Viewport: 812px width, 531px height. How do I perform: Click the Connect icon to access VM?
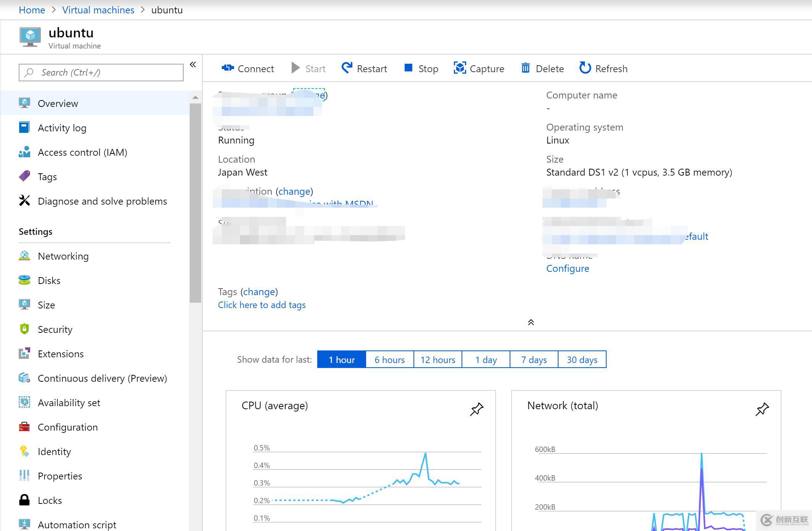249,68
